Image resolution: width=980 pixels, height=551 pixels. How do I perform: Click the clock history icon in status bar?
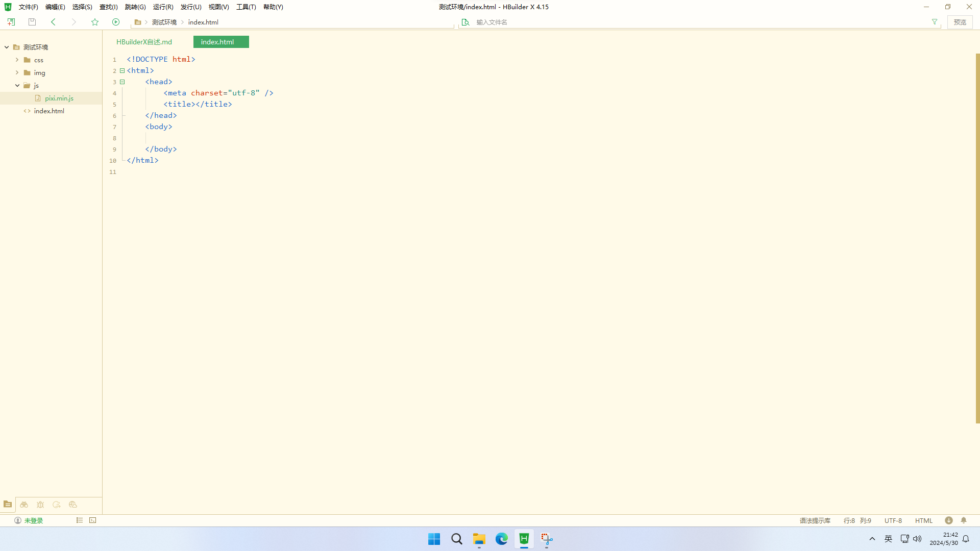coord(948,520)
